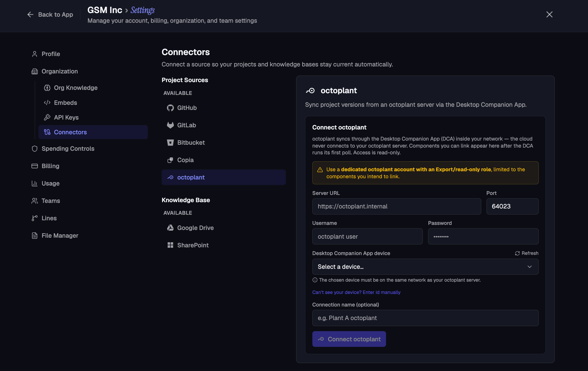The width and height of the screenshot is (588, 371).
Task: Open File Manager
Action: click(x=60, y=235)
